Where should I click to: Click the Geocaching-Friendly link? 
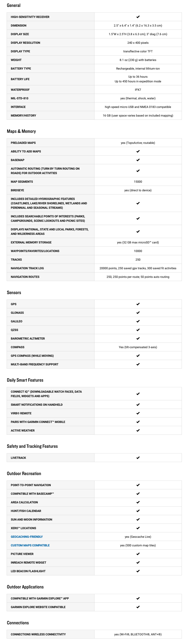pos(27,537)
